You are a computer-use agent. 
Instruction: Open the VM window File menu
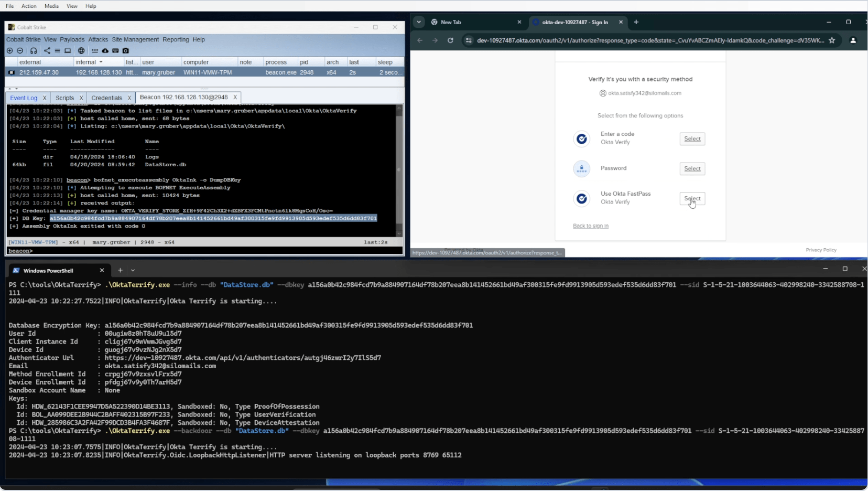pyautogui.click(x=10, y=6)
